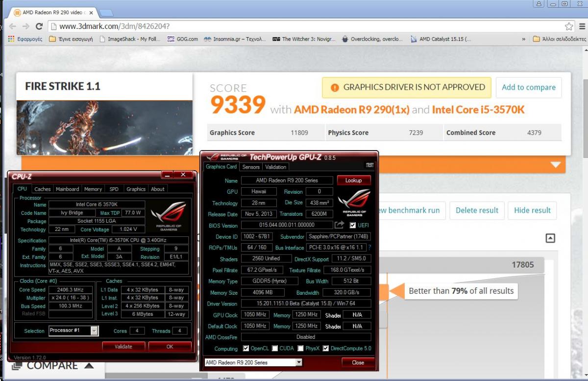Open the Άλλοι σελιδοδείκτες folder
Screen dimensions: 588x381
pos(559,39)
